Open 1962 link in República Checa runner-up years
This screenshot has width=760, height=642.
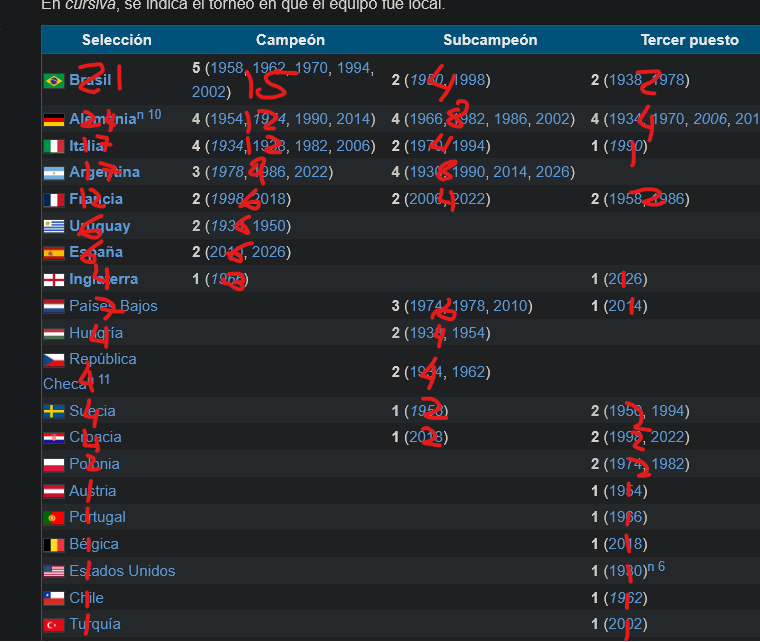[468, 372]
